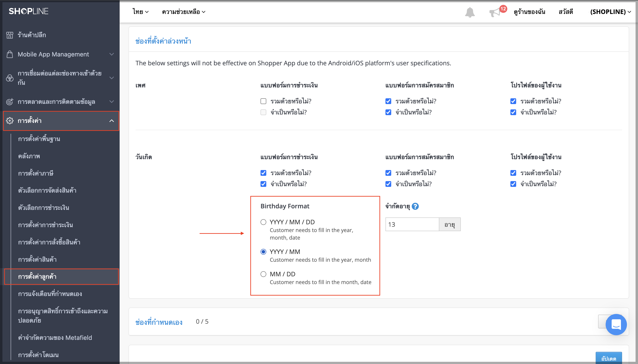Click the การตั้งค่า gear icon
This screenshot has width=638, height=364.
10,121
